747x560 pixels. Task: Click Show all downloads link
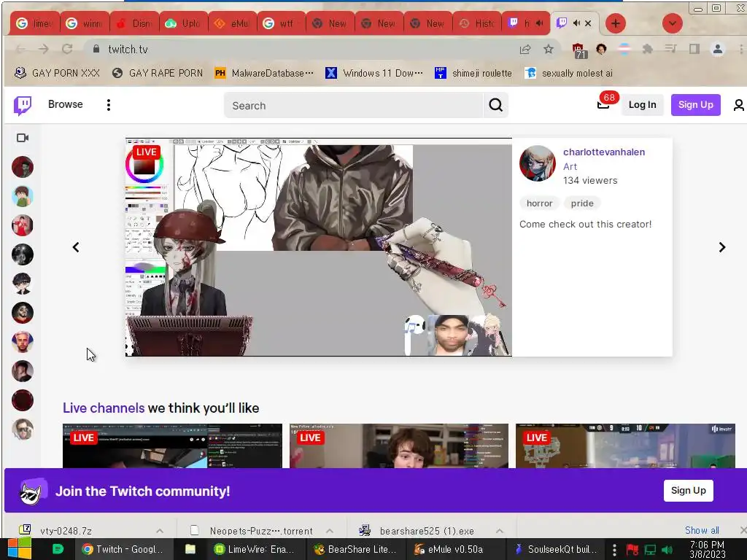click(x=702, y=530)
